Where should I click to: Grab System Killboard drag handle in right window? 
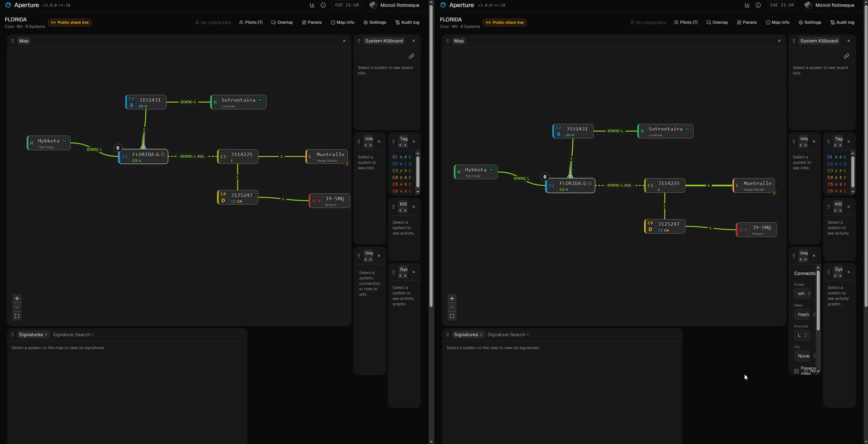(x=794, y=41)
